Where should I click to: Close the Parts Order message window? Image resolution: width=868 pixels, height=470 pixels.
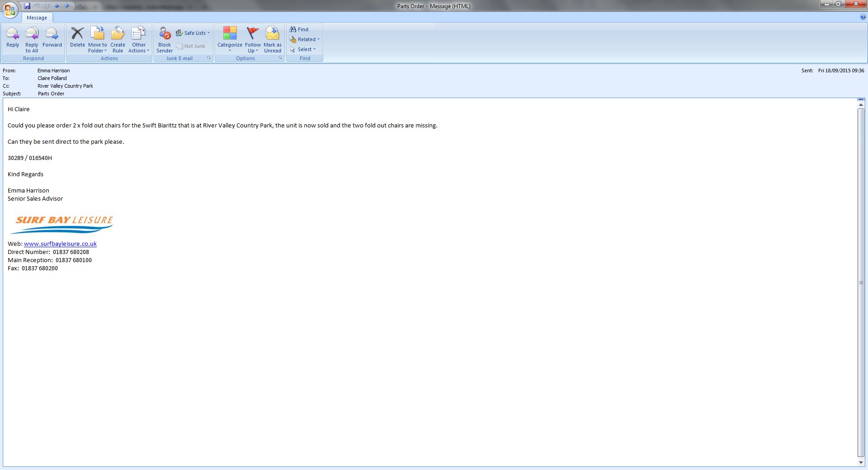[855, 4]
